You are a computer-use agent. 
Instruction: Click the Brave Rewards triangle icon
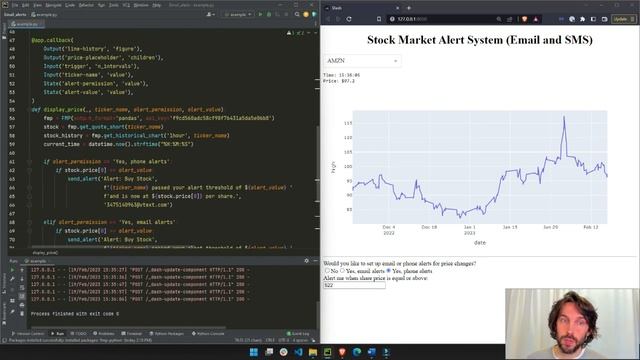click(x=536, y=19)
